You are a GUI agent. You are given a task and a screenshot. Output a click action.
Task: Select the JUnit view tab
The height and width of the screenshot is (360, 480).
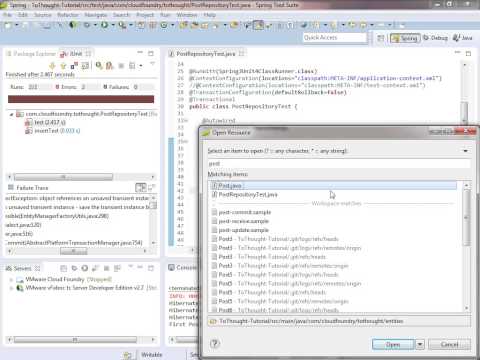tap(75, 54)
